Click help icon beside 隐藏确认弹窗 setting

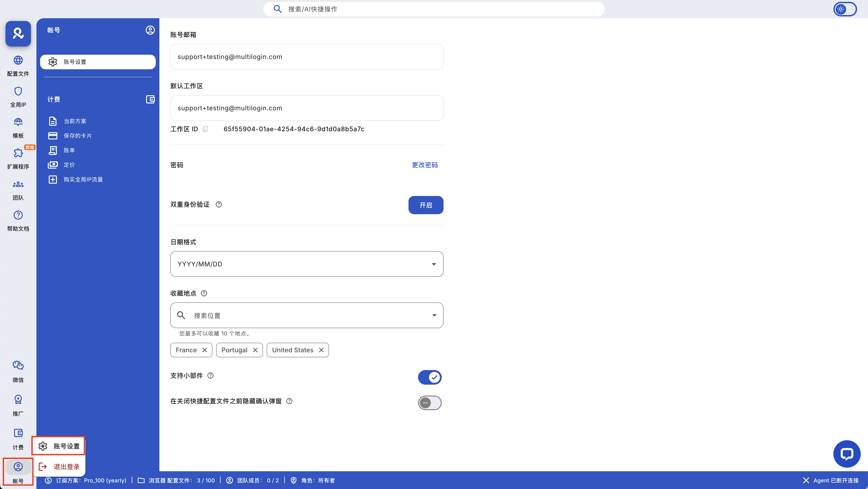pos(289,401)
